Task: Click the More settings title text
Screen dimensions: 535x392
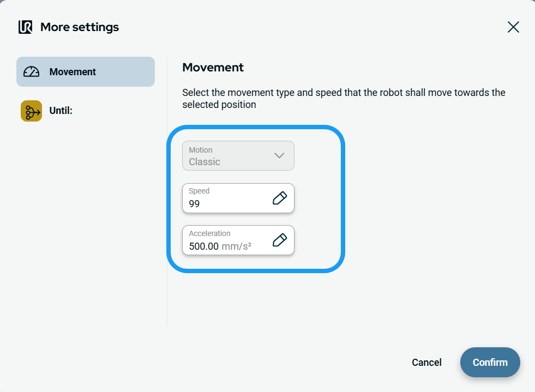Action: click(80, 27)
